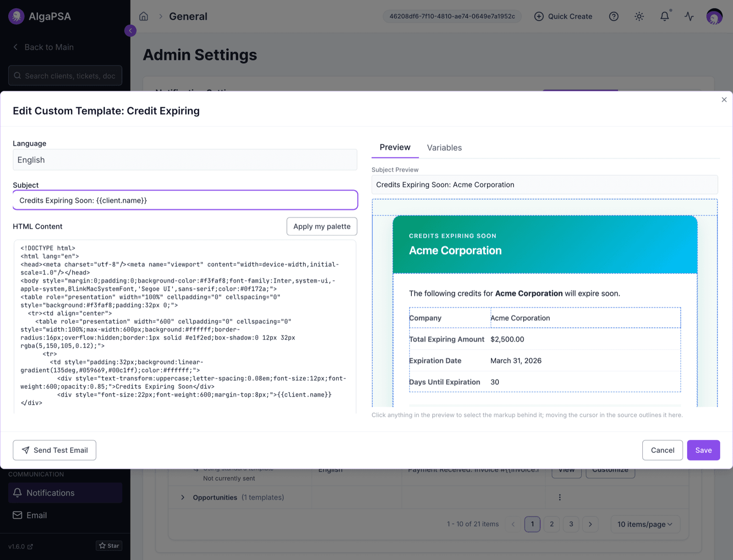Open the Language dropdown showing English
733x560 pixels.
pos(185,160)
